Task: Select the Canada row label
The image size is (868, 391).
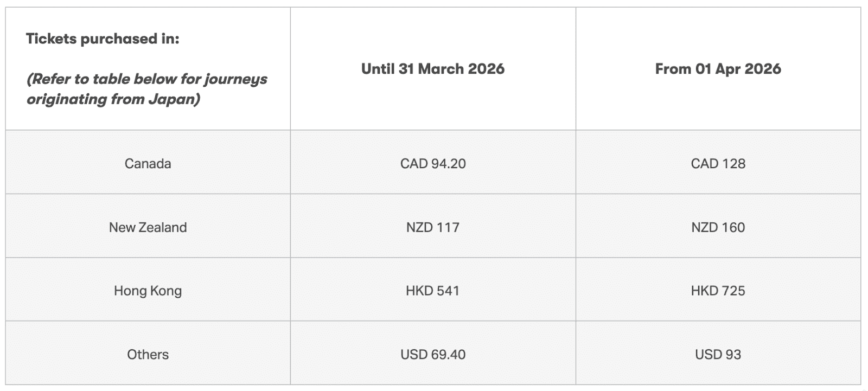Action: pos(148,163)
